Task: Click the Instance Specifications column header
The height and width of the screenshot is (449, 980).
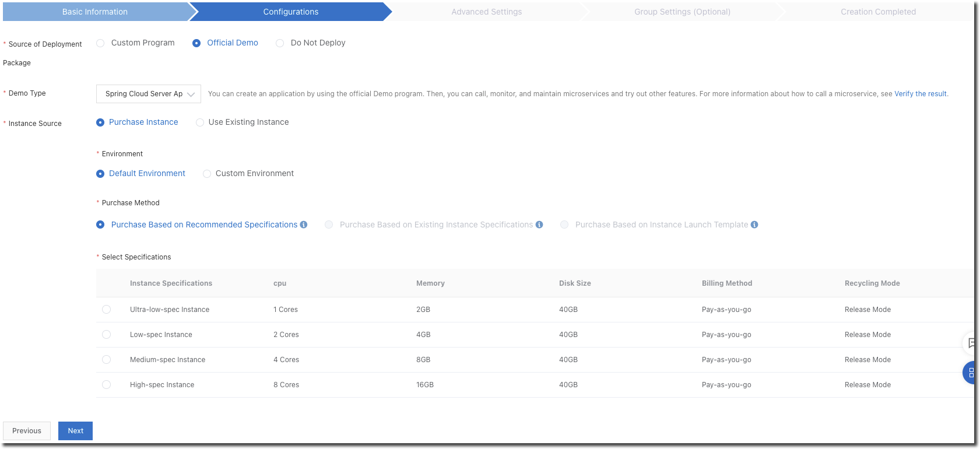Action: click(x=171, y=283)
